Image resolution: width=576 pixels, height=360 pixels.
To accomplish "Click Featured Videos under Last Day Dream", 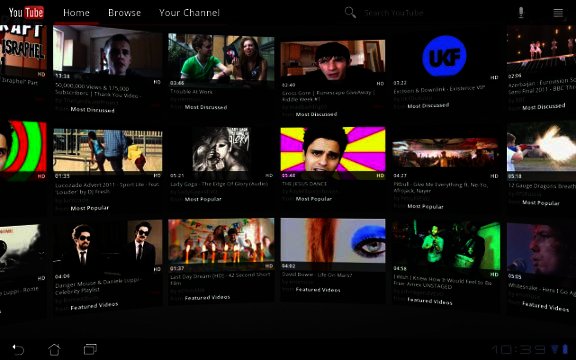I will [x=208, y=298].
